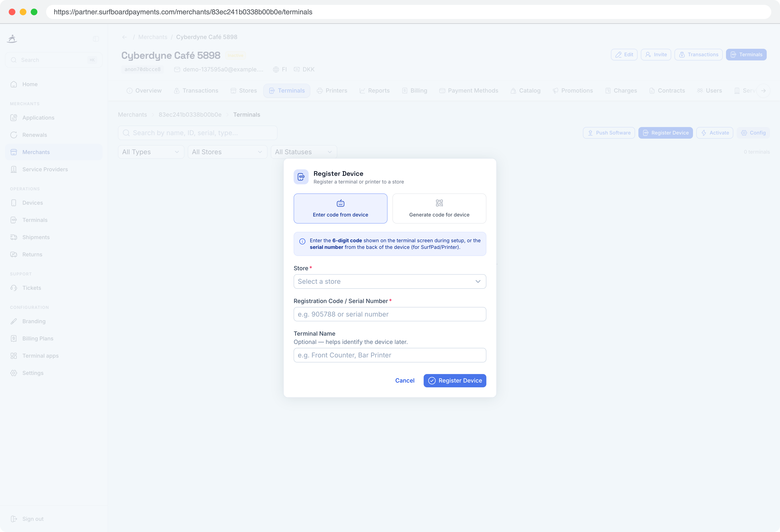Click Merchants link in top breadcrumb
This screenshot has height=532, width=780.
[x=153, y=37]
